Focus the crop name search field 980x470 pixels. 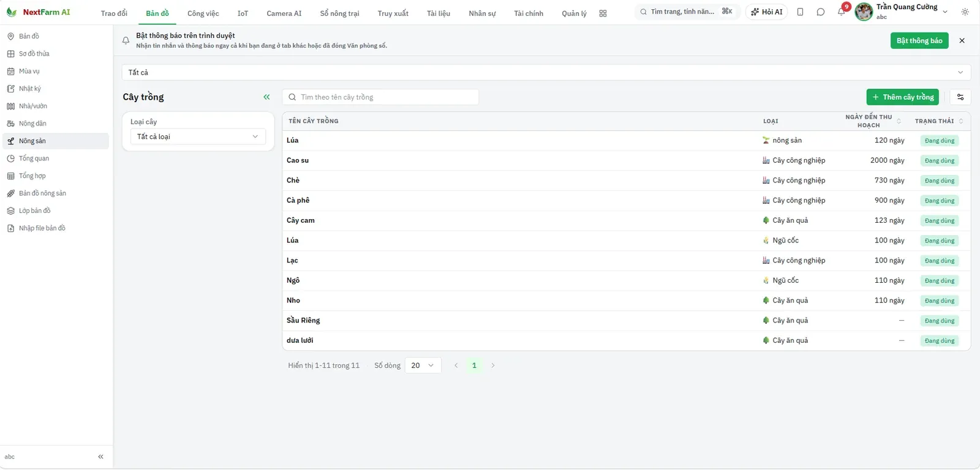(x=380, y=97)
